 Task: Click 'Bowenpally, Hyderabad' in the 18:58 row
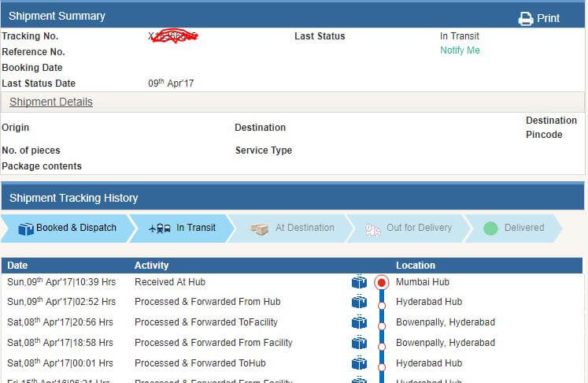(446, 343)
